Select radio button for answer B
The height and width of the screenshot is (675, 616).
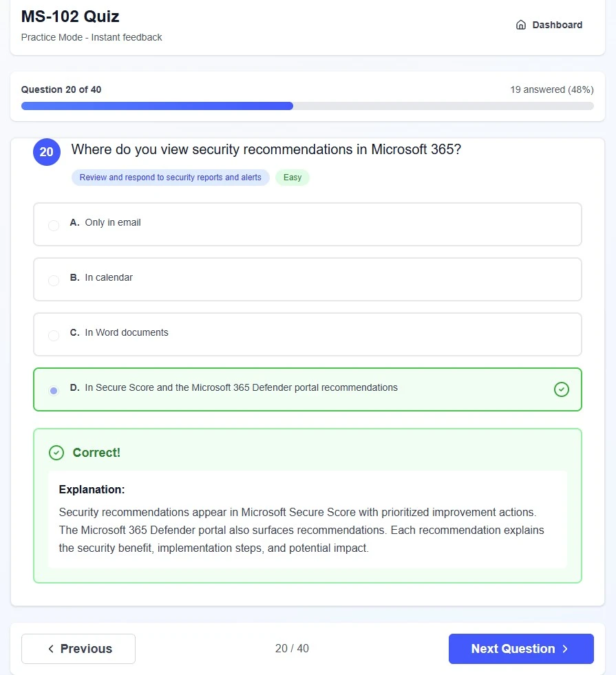(54, 280)
